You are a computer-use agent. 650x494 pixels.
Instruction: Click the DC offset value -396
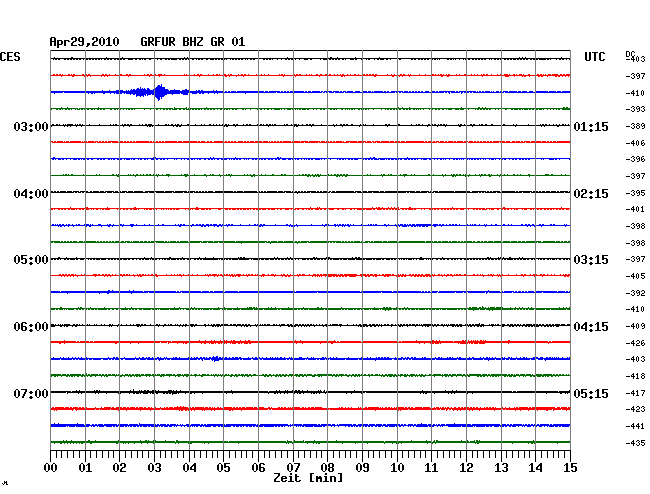(635, 159)
